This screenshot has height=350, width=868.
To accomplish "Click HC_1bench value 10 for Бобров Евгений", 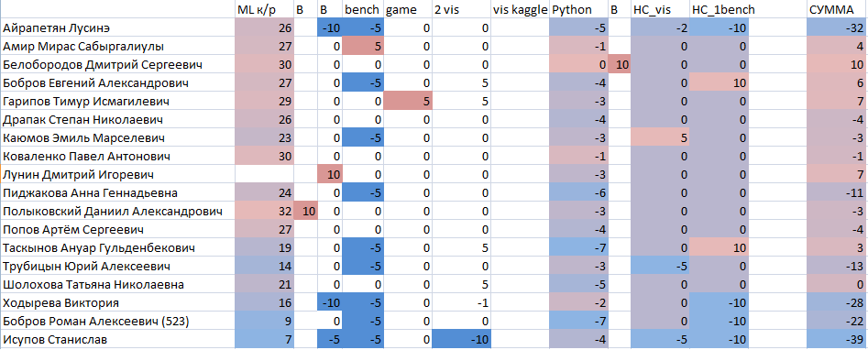I will pos(720,82).
